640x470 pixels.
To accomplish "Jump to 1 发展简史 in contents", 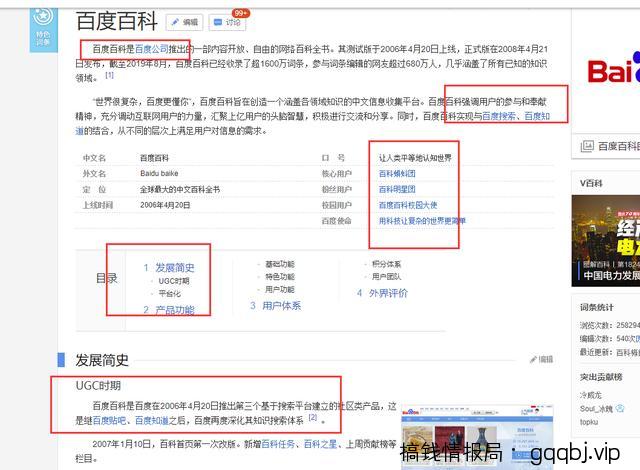I will tap(169, 268).
